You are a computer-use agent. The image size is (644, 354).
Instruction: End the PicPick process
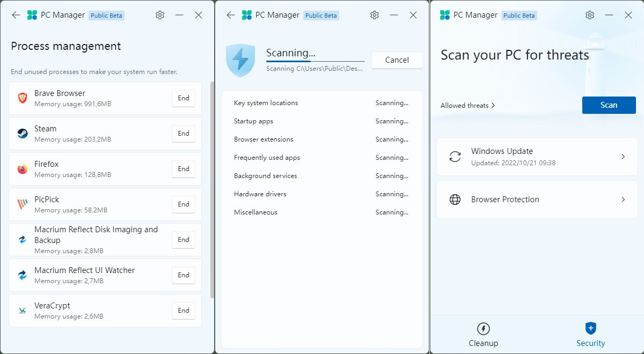[184, 204]
